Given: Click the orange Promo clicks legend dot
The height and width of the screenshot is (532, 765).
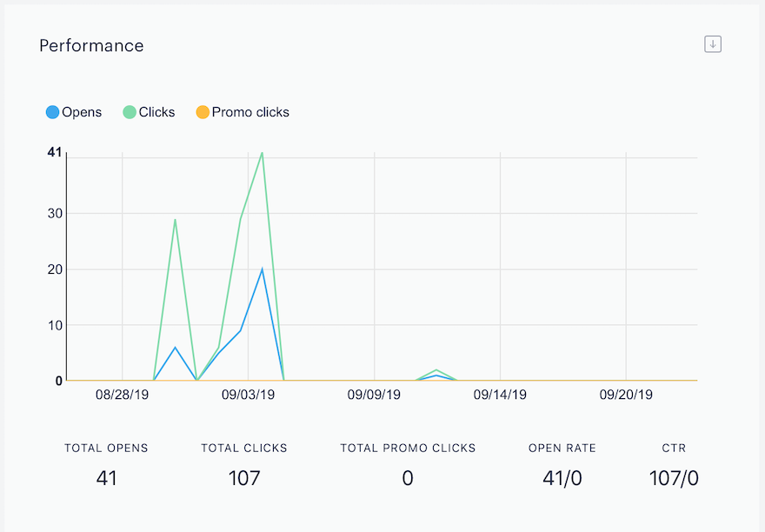Looking at the screenshot, I should 203,112.
